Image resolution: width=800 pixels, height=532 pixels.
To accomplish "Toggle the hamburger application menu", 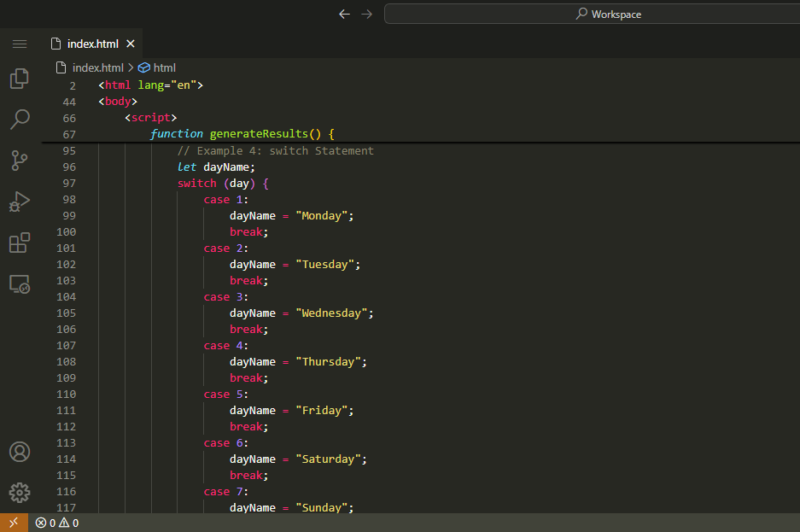I will [20, 44].
